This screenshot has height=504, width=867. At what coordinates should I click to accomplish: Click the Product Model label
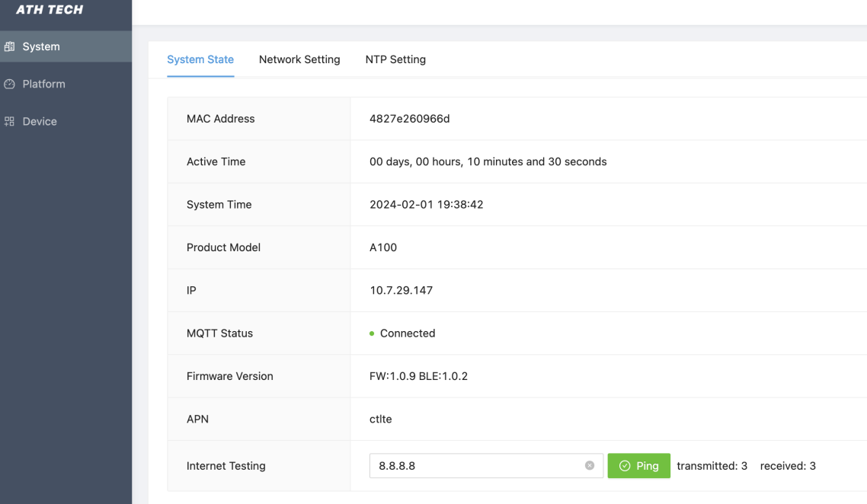click(222, 247)
